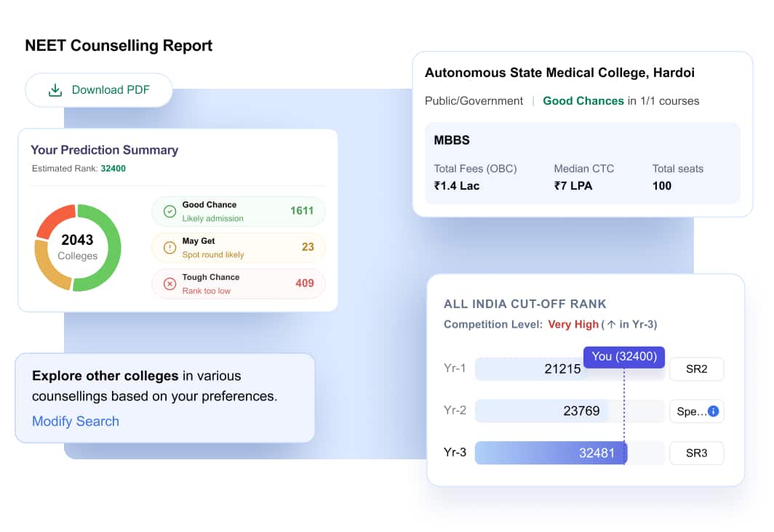Click the You (32400) rank marker
Viewport: 774px width, 532px height.
[x=624, y=357]
